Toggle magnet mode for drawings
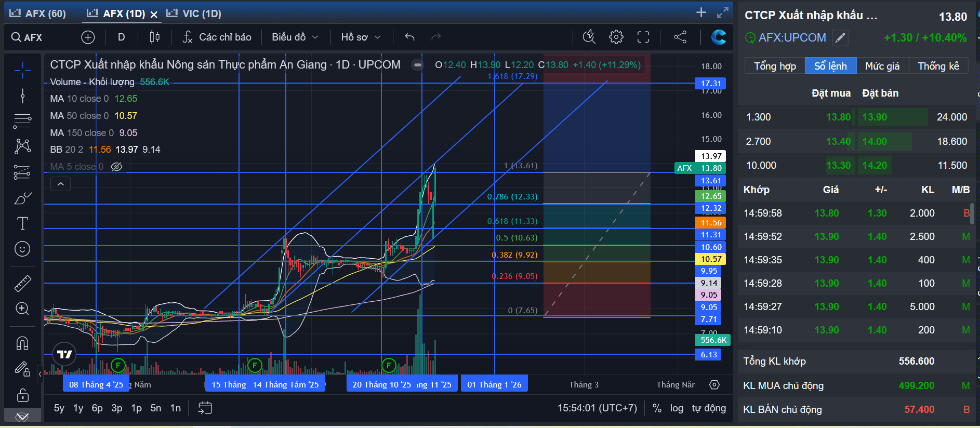The image size is (980, 428). [22, 343]
